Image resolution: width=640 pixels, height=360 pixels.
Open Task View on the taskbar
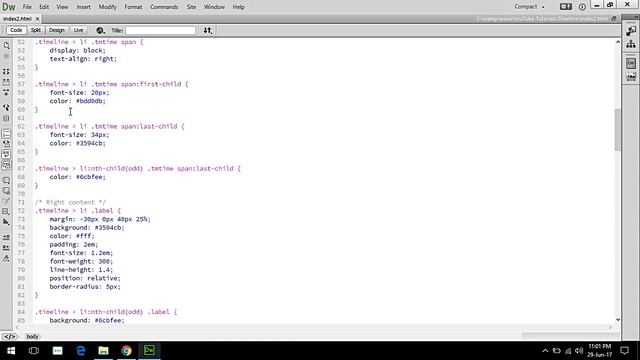pos(34,351)
